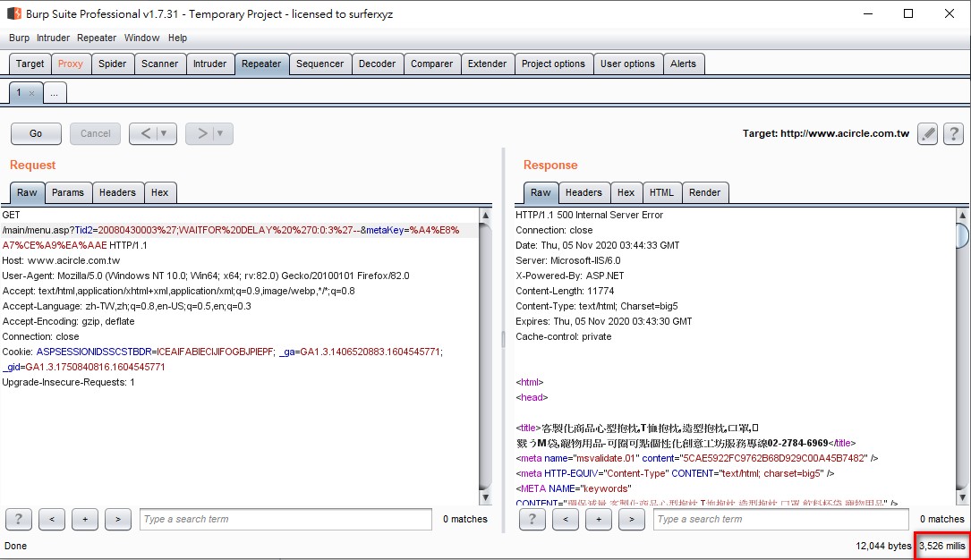Image resolution: width=971 pixels, height=560 pixels.
Task: Select the Response Raw tab
Action: coord(541,192)
